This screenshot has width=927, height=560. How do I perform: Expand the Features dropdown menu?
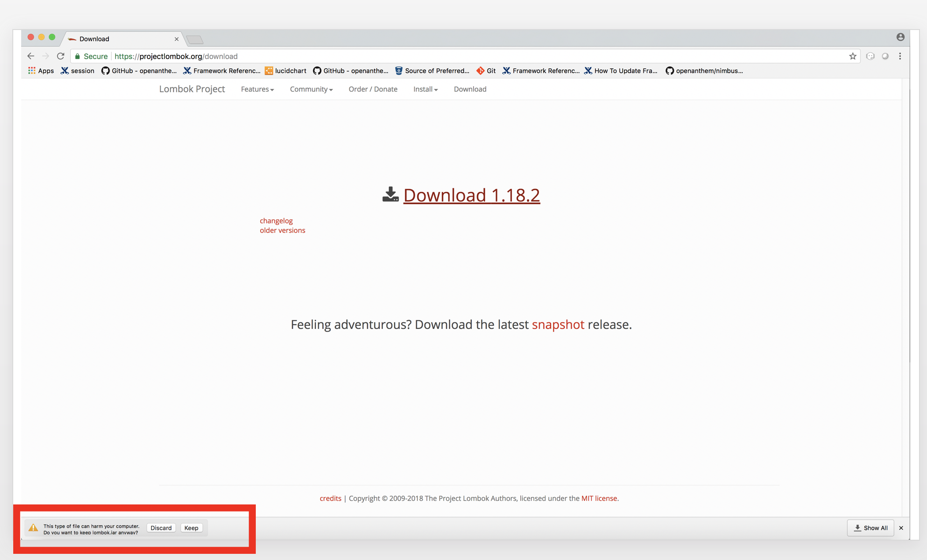pyautogui.click(x=257, y=89)
